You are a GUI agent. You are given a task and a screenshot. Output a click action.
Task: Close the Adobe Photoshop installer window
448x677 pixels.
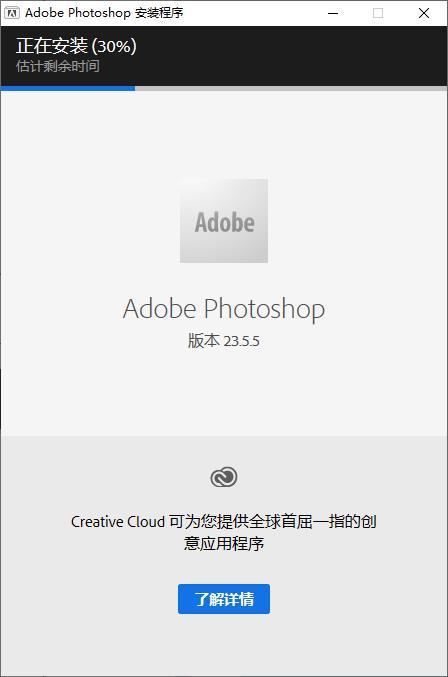pyautogui.click(x=424, y=13)
